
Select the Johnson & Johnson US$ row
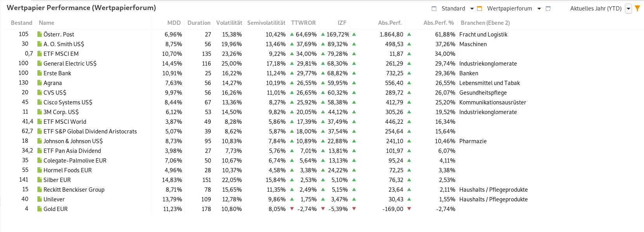[x=73, y=141]
